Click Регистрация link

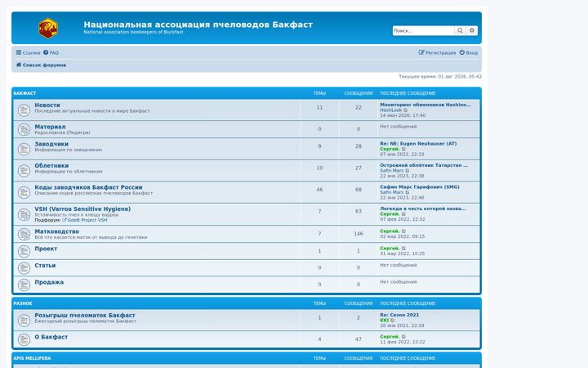click(437, 52)
